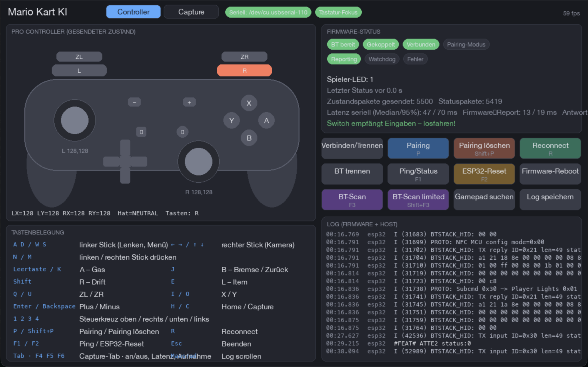
Task: Click Gamepad suchen button
Action: [484, 200]
